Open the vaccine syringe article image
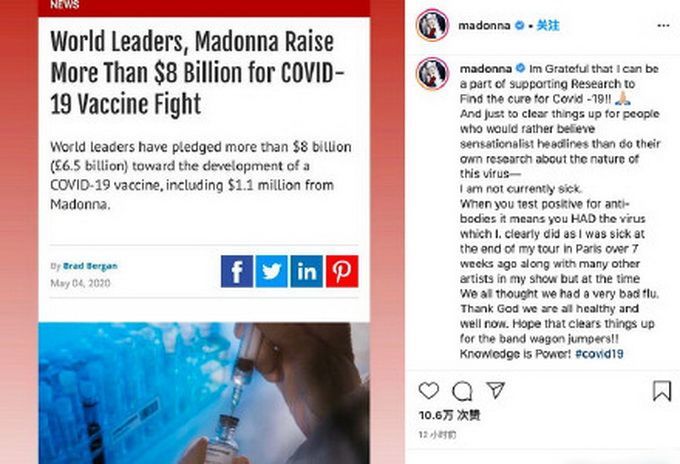The height and width of the screenshot is (464, 680). click(204, 393)
